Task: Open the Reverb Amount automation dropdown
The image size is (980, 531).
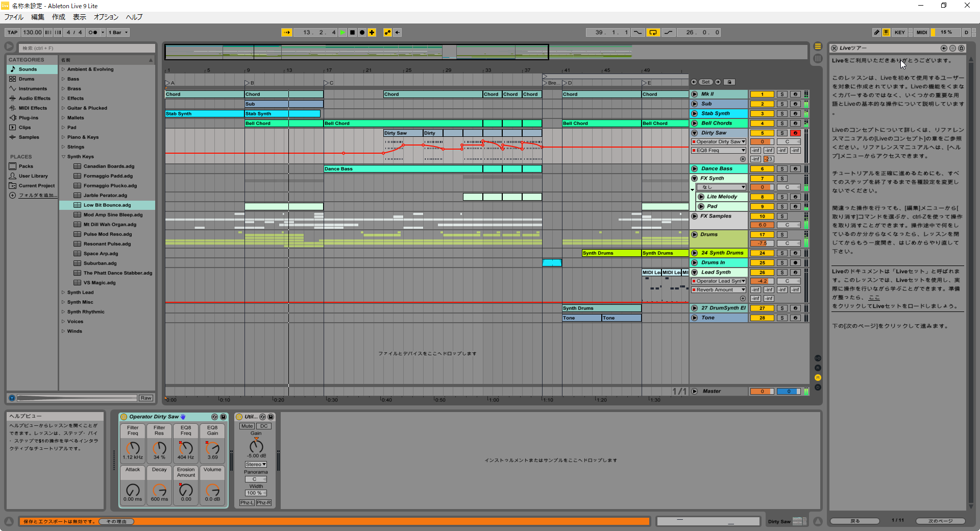Action: coord(719,289)
